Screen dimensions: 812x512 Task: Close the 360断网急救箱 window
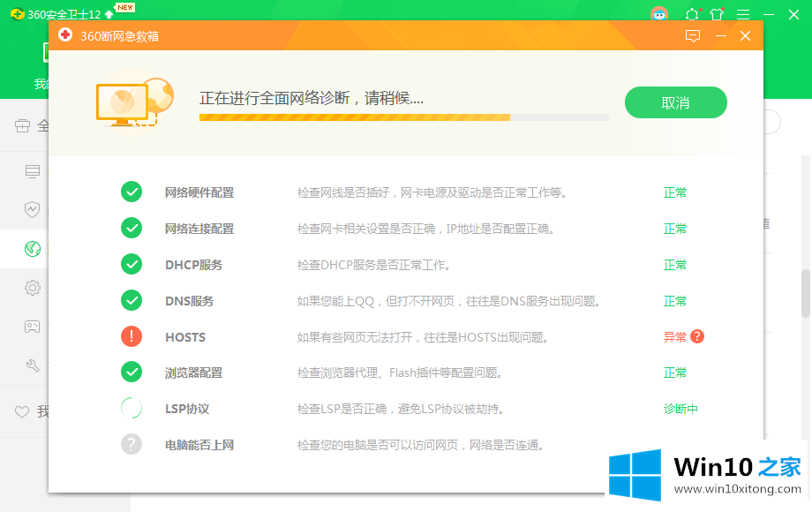click(745, 35)
